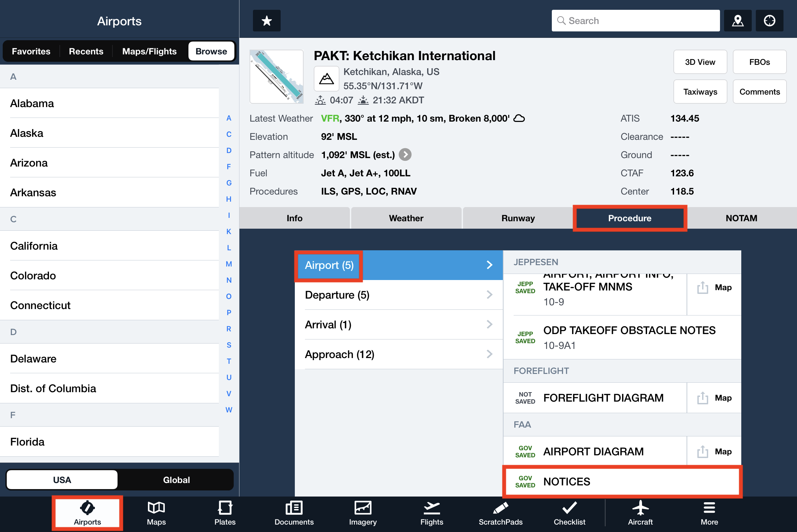Open the ScratchPads tab in bottom bar

500,513
